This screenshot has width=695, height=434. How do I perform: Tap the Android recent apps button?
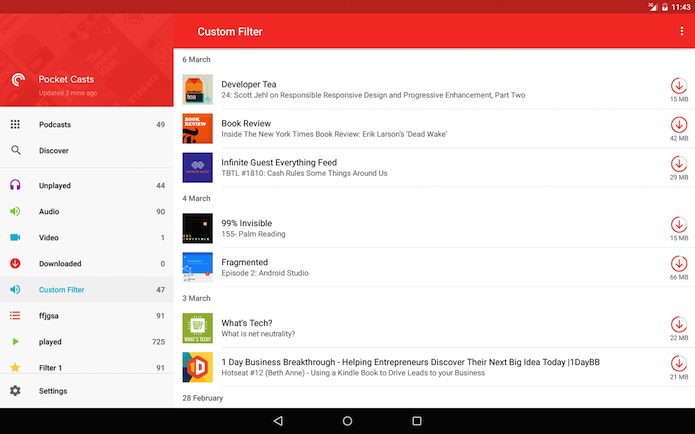[417, 421]
